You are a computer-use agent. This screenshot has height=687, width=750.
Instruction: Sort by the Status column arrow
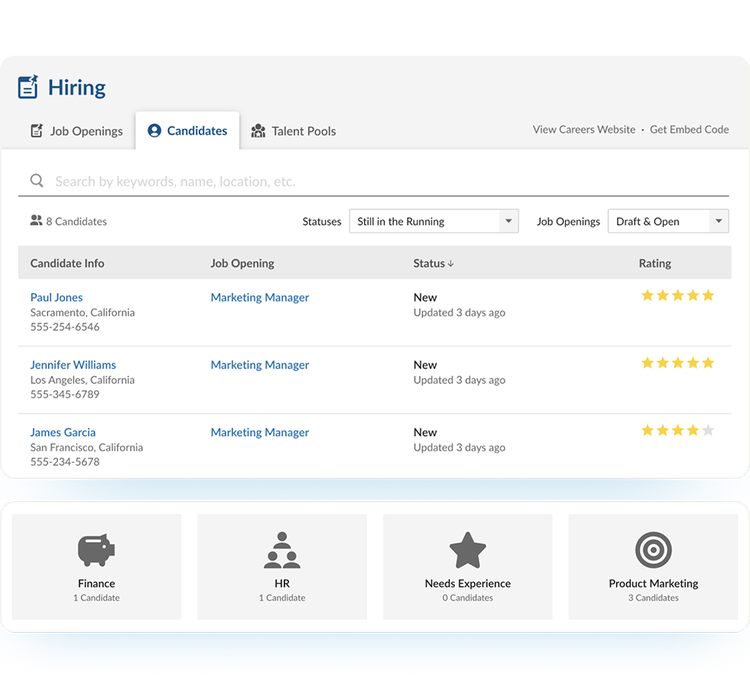[451, 264]
